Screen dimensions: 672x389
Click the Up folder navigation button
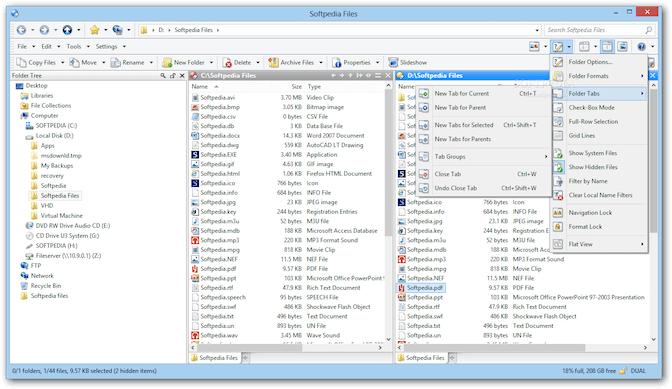coord(67,30)
